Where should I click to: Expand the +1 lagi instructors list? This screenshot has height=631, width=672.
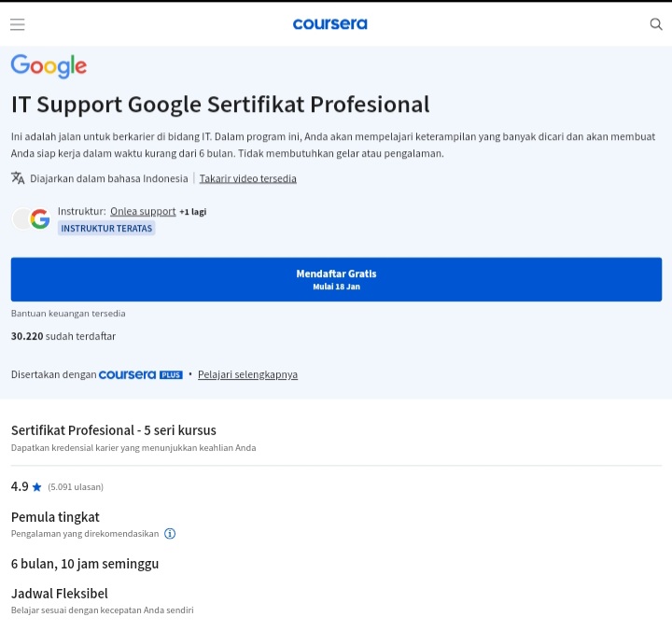coord(193,212)
